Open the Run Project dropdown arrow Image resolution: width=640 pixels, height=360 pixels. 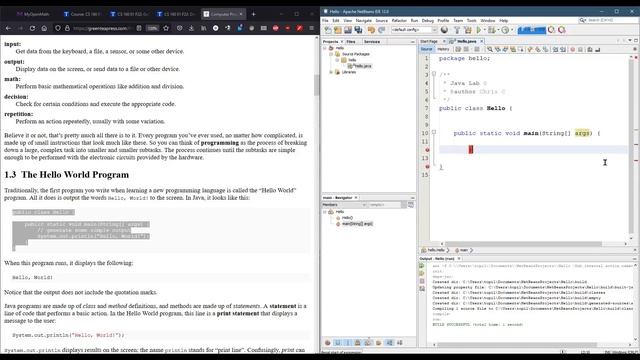tap(485, 30)
